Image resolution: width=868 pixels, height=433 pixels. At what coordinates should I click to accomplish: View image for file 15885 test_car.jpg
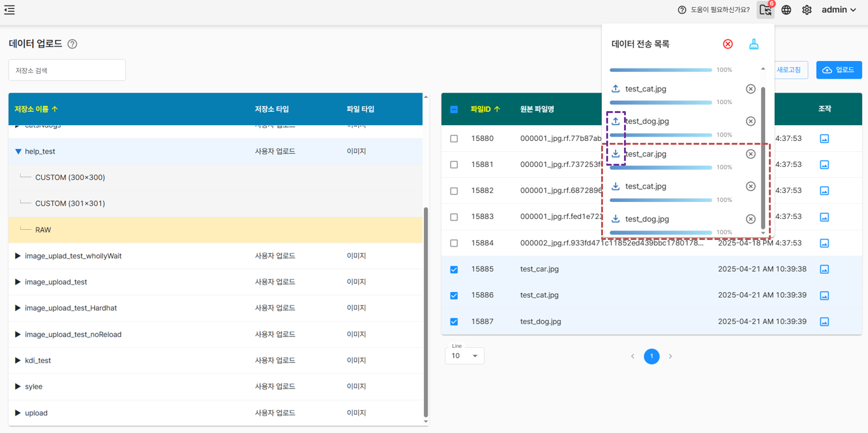(x=824, y=269)
